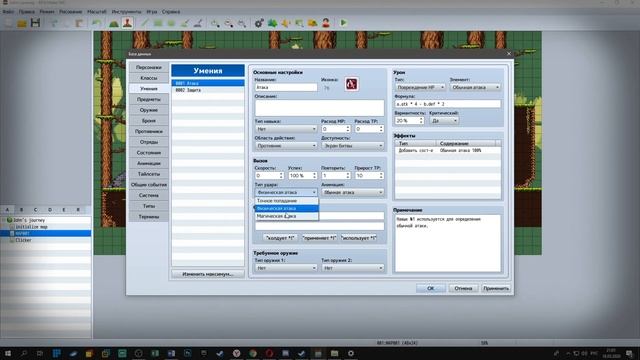Choose Точное попадание in hit type list
Viewport: 640px width, 360px height.
point(287,201)
